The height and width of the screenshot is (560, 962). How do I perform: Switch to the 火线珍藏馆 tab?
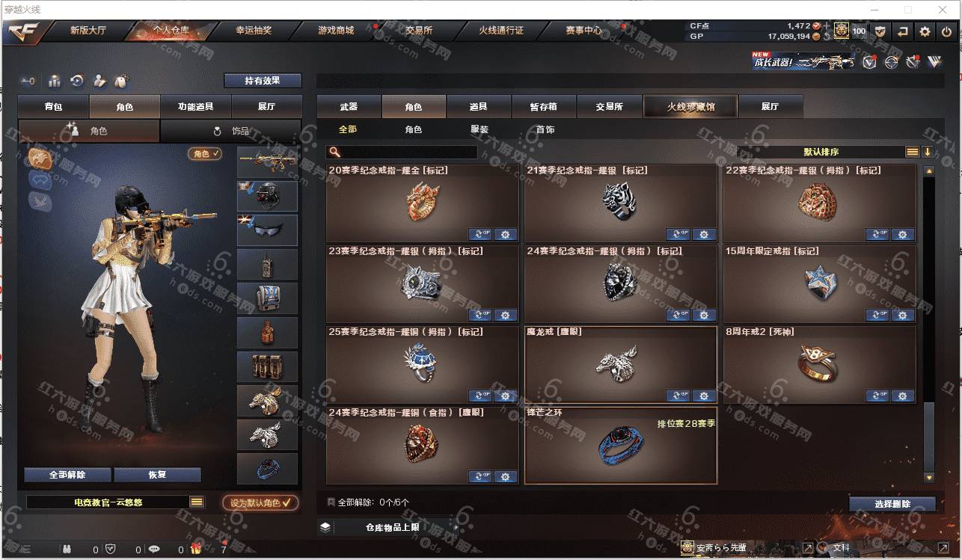[690, 107]
